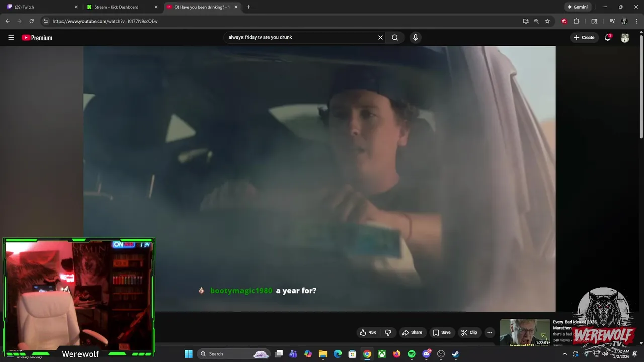Click the video player to pause
The height and width of the screenshot is (362, 644).
pos(319,178)
